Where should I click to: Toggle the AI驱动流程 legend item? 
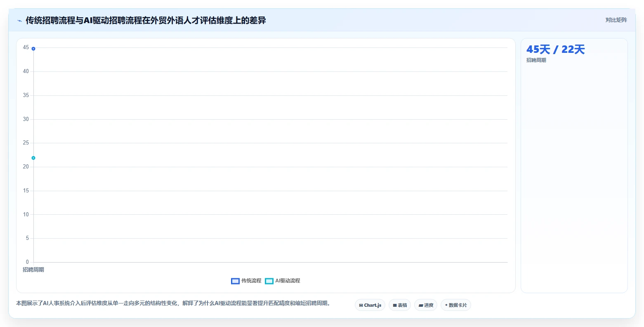283,281
